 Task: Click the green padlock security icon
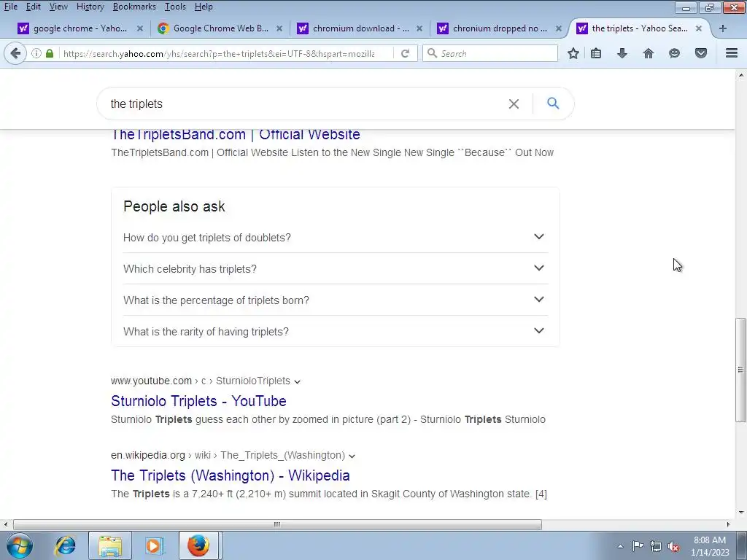pos(50,53)
